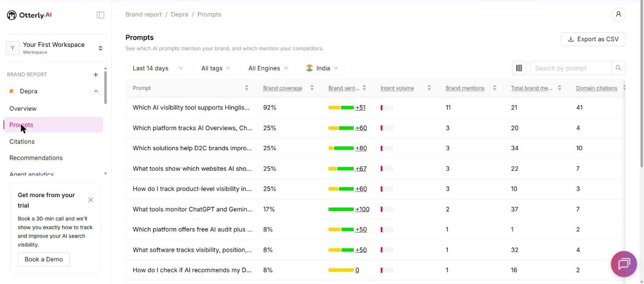Open the All tags filter
Screen dimensions: 644x284
pyautogui.click(x=216, y=68)
